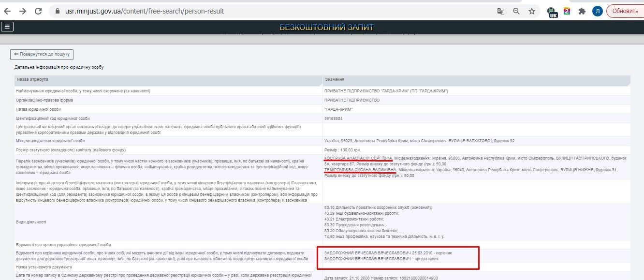Image resolution: width=644 pixels, height=280 pixels.
Task: Reload the current page
Action: pos(38,11)
